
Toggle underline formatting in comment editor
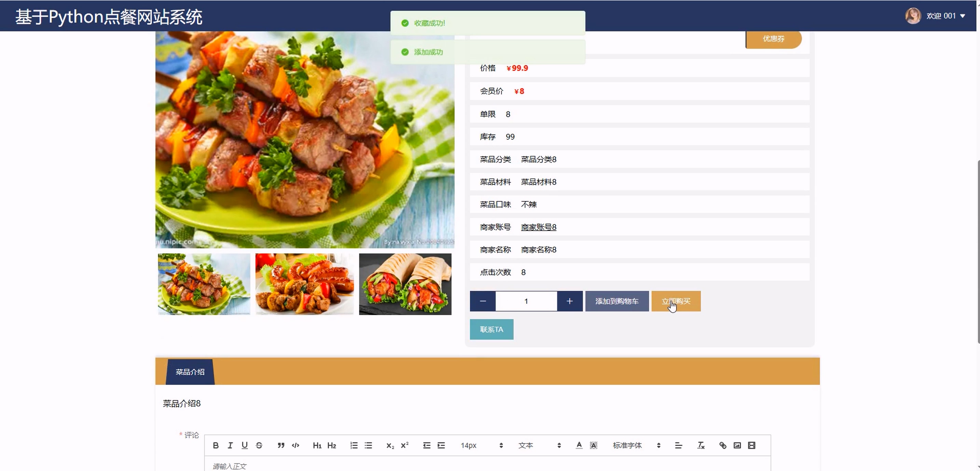(245, 445)
